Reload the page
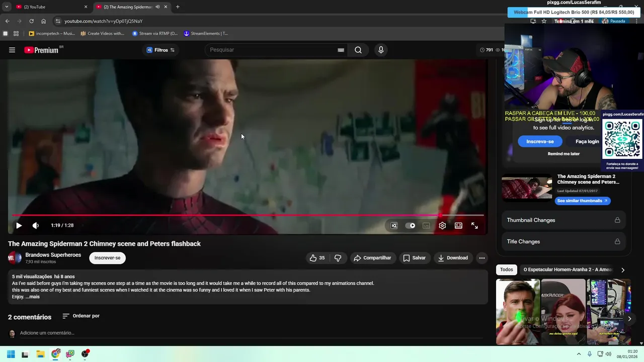Screen dimensions: 644x362 pyautogui.click(x=31, y=21)
